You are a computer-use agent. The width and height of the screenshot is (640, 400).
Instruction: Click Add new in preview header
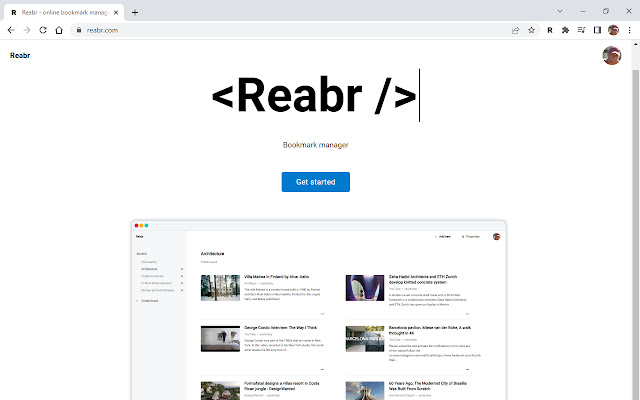click(443, 237)
